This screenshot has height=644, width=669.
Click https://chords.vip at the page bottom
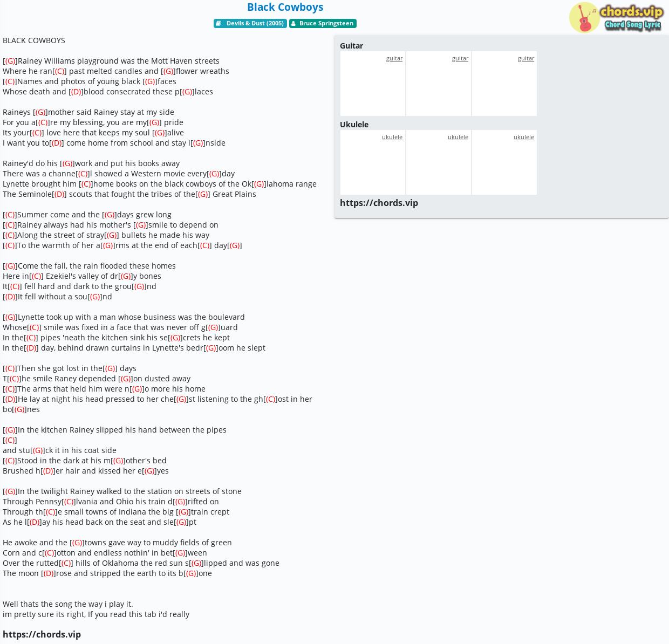tap(42, 634)
